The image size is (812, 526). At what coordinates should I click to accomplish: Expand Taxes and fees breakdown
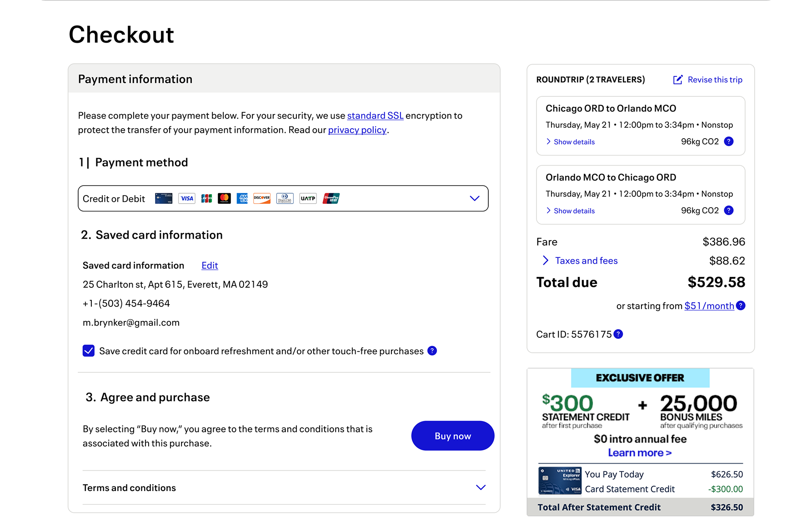tap(580, 260)
